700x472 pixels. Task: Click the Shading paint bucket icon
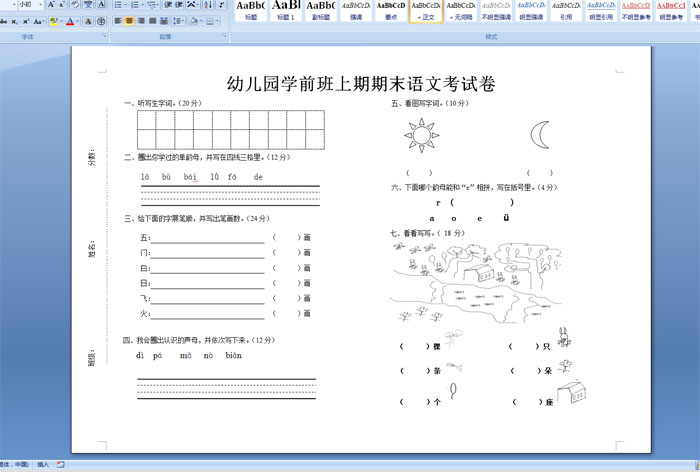pos(194,21)
